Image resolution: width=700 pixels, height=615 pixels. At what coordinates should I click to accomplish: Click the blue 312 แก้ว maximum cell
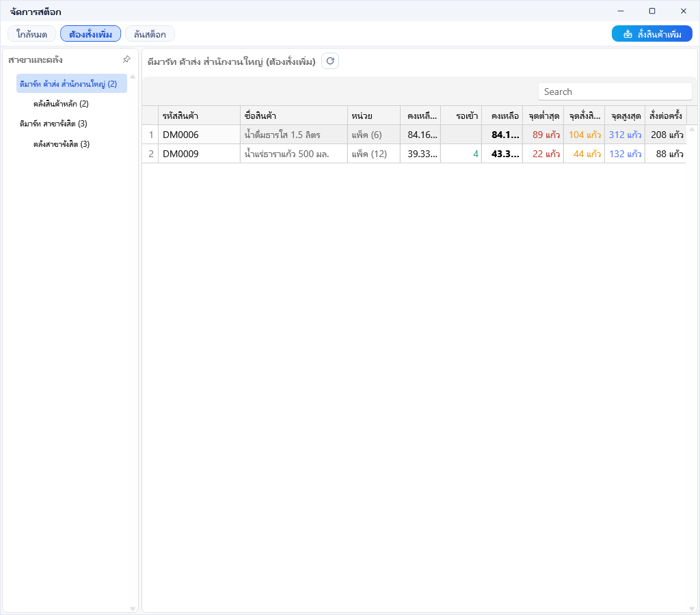[x=625, y=135]
